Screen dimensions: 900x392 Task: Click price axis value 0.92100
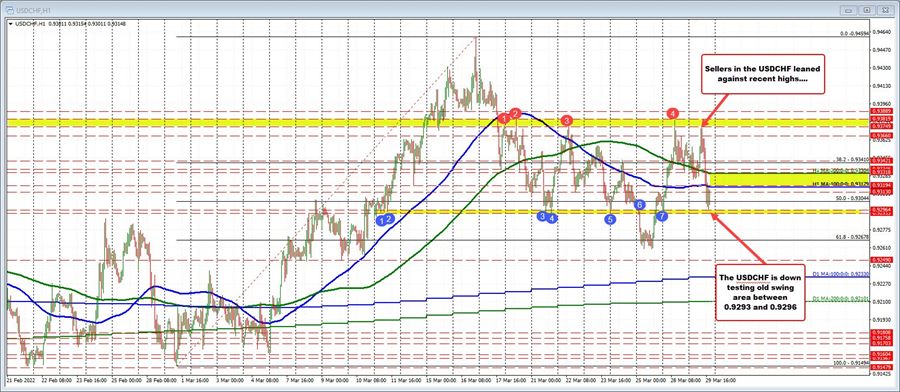click(881, 301)
